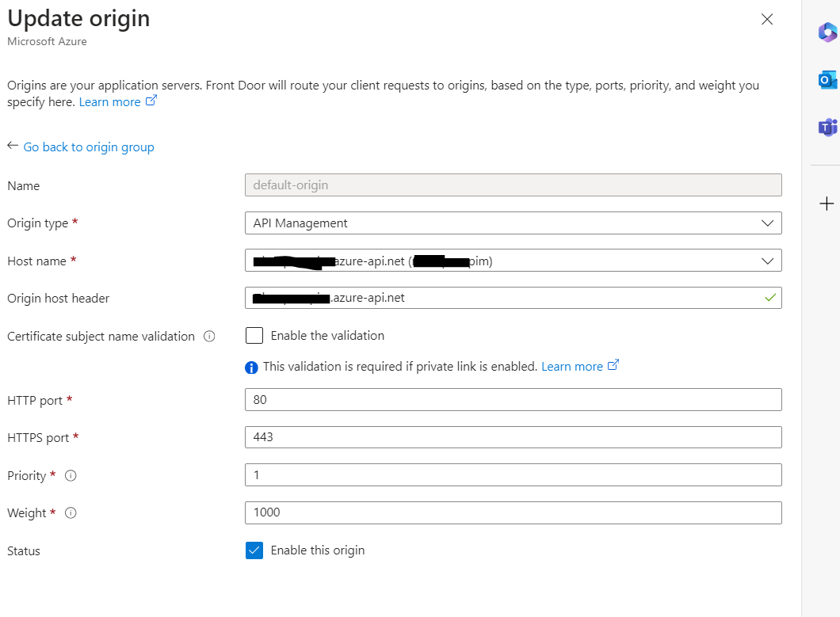Click info icon beside Certificate subject name validation

tap(209, 337)
